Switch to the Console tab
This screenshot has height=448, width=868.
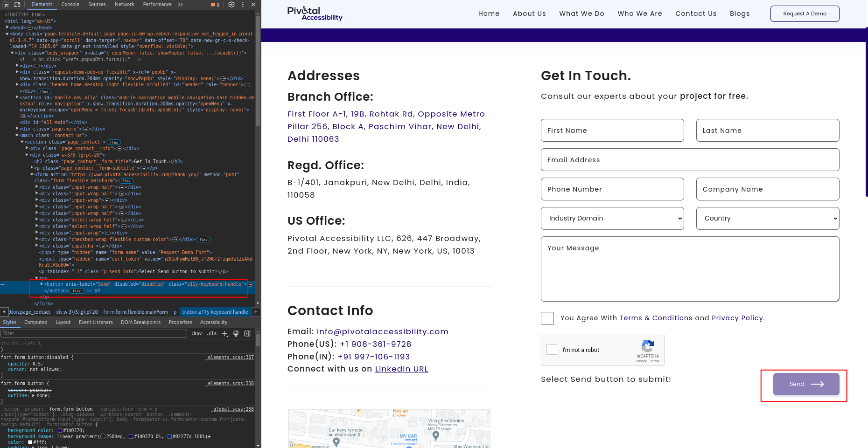pyautogui.click(x=70, y=5)
